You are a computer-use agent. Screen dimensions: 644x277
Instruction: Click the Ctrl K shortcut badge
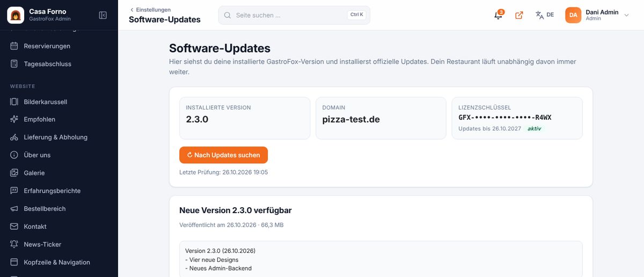[x=356, y=15]
